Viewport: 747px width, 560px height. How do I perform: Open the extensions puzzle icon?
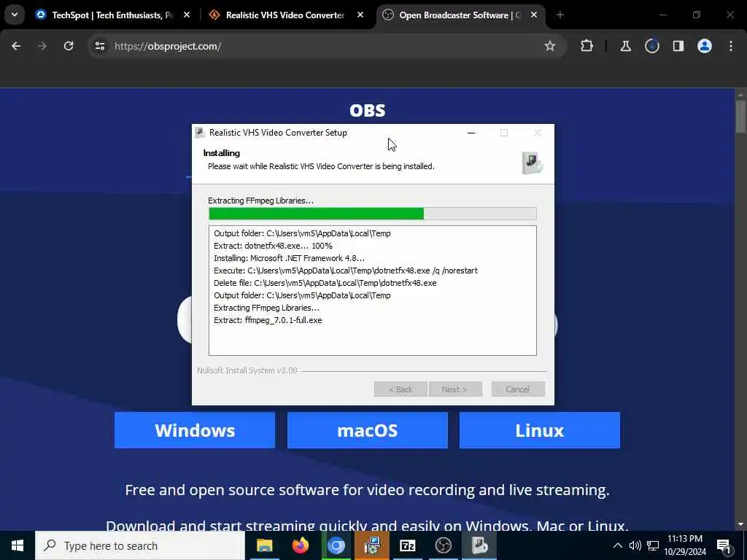(x=587, y=46)
